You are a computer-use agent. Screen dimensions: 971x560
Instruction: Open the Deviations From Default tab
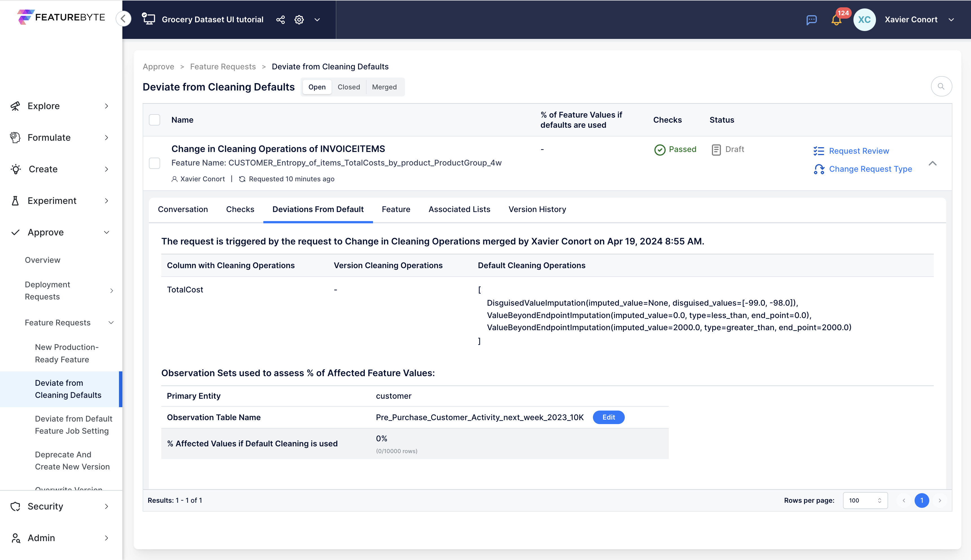point(318,209)
